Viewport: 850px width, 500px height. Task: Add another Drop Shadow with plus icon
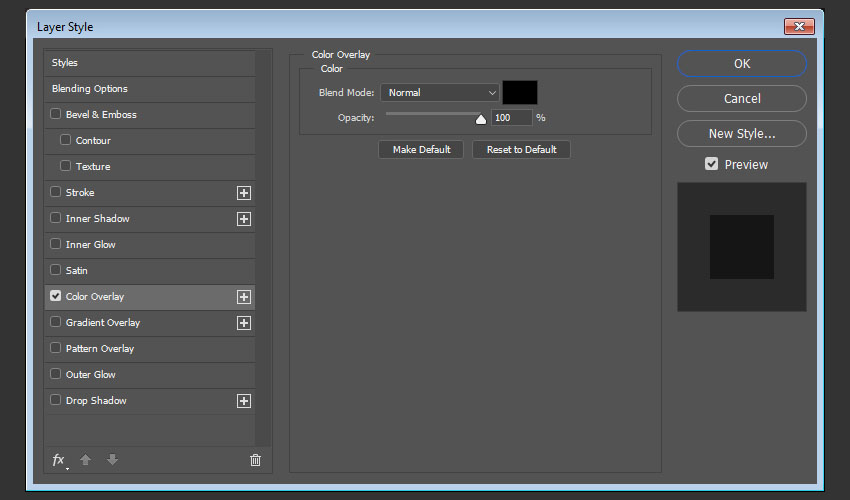(x=243, y=401)
